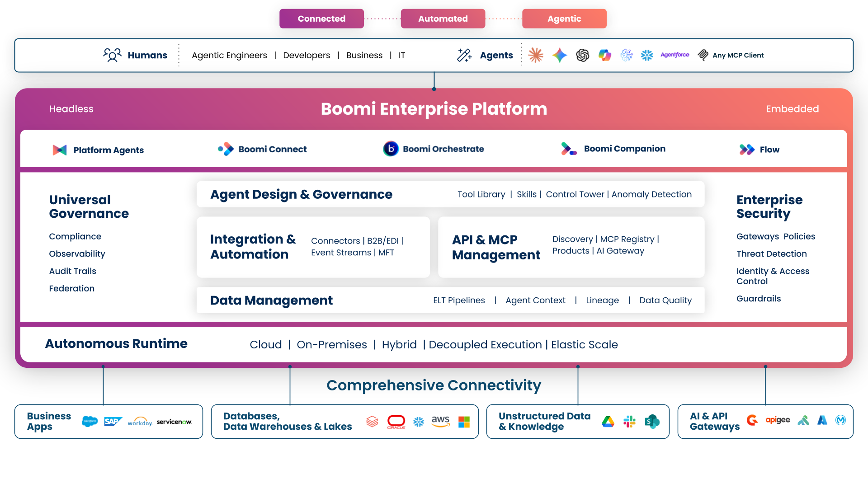The image size is (868, 488).
Task: Click the SharePoint logo
Action: click(652, 422)
